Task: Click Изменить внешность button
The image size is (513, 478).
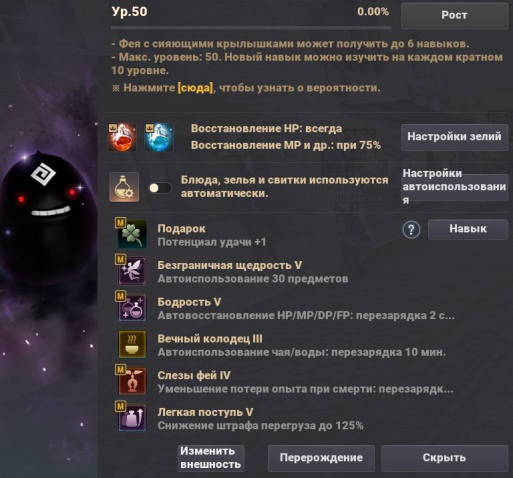Action: [211, 458]
